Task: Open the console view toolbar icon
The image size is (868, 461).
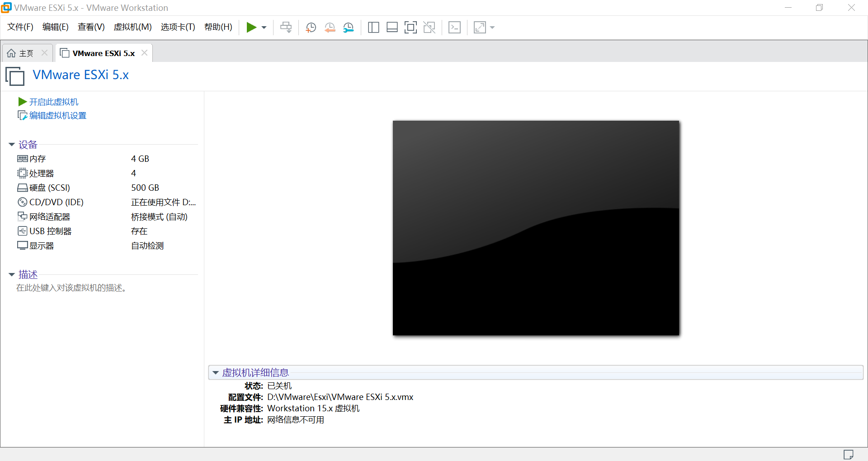Action: 454,28
